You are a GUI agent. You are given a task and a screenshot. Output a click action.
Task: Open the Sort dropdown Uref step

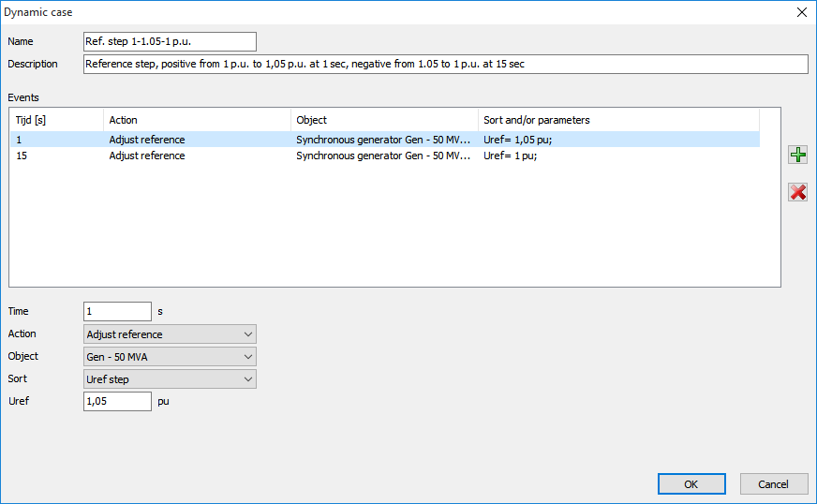[170, 378]
